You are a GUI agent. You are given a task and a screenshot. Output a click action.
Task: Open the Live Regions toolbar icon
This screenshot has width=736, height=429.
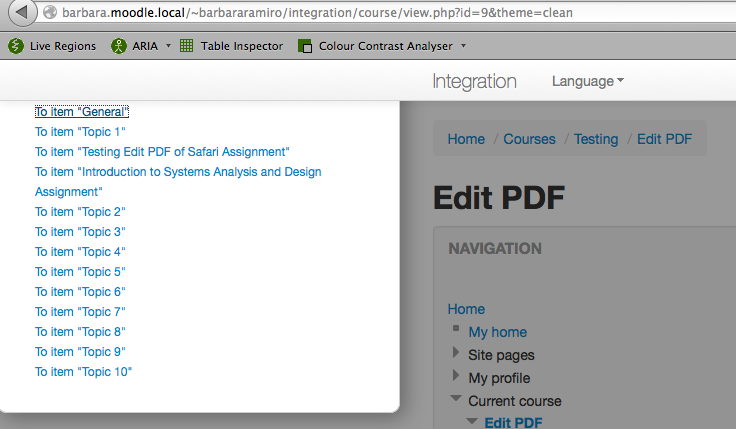click(x=15, y=46)
